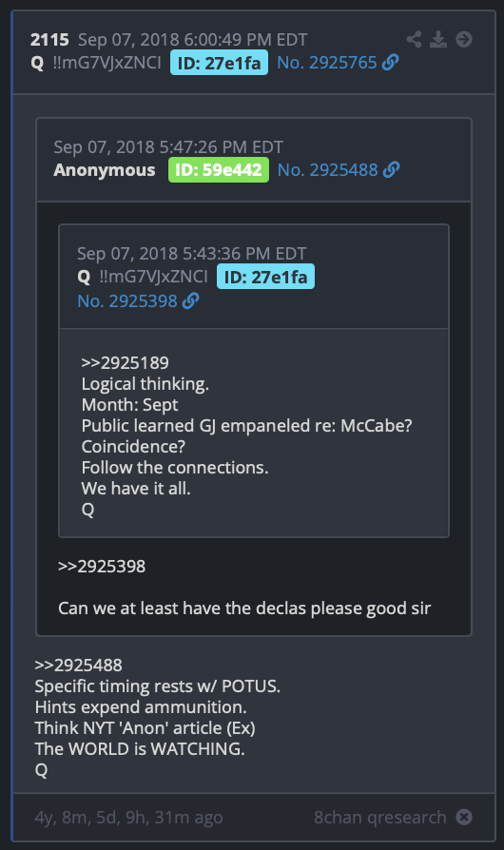Image resolution: width=504 pixels, height=850 pixels.
Task: Select the ID: 27e1fa badge in nested quote
Action: click(265, 277)
